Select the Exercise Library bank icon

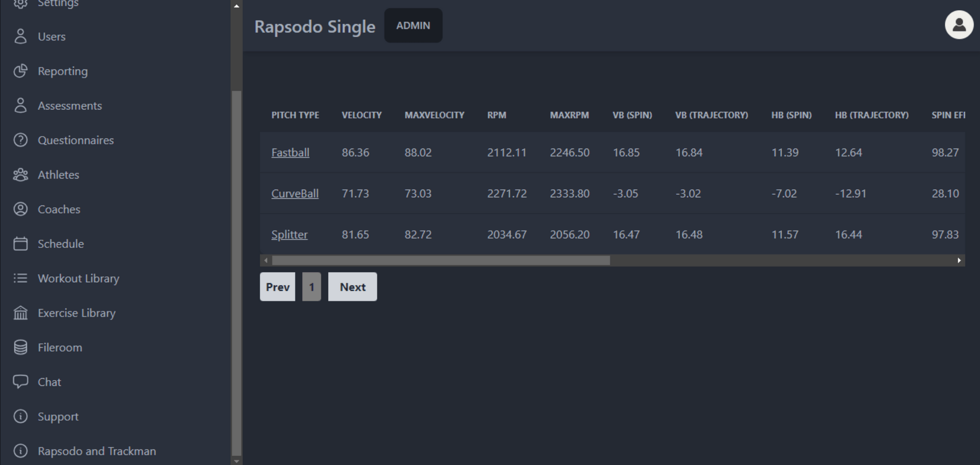tap(20, 312)
